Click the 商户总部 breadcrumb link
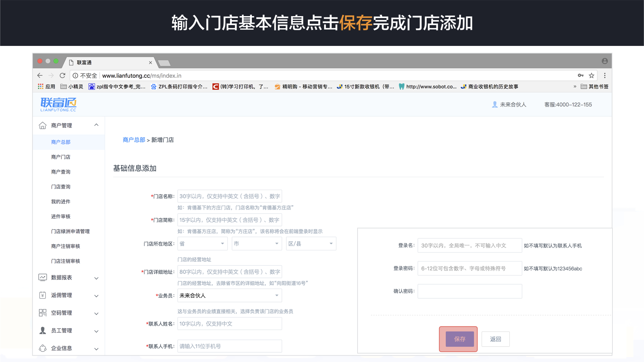The image size is (644, 362). pos(134,140)
